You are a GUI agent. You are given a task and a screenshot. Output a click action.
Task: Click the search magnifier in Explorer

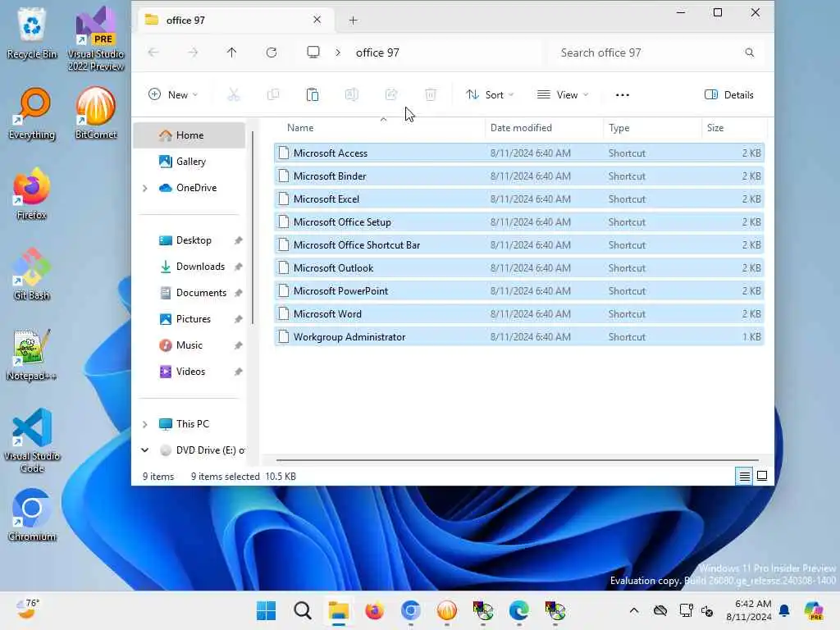[750, 52]
